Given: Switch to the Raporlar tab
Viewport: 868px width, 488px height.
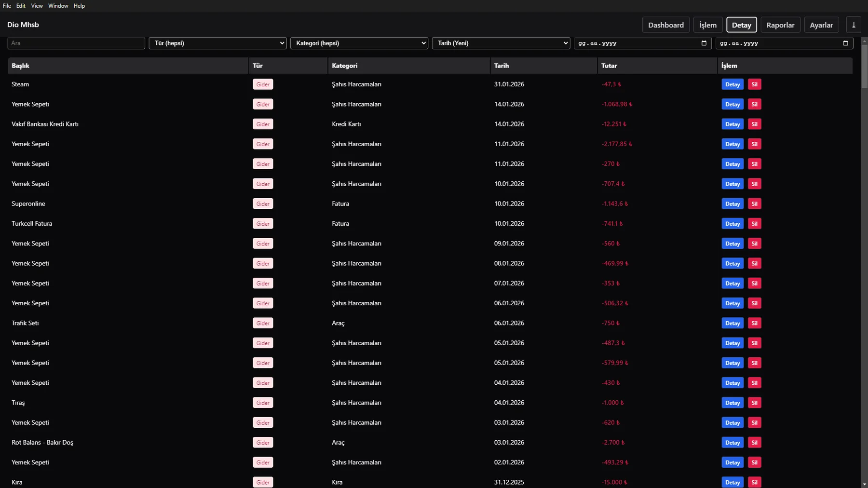Looking at the screenshot, I should 780,25.
